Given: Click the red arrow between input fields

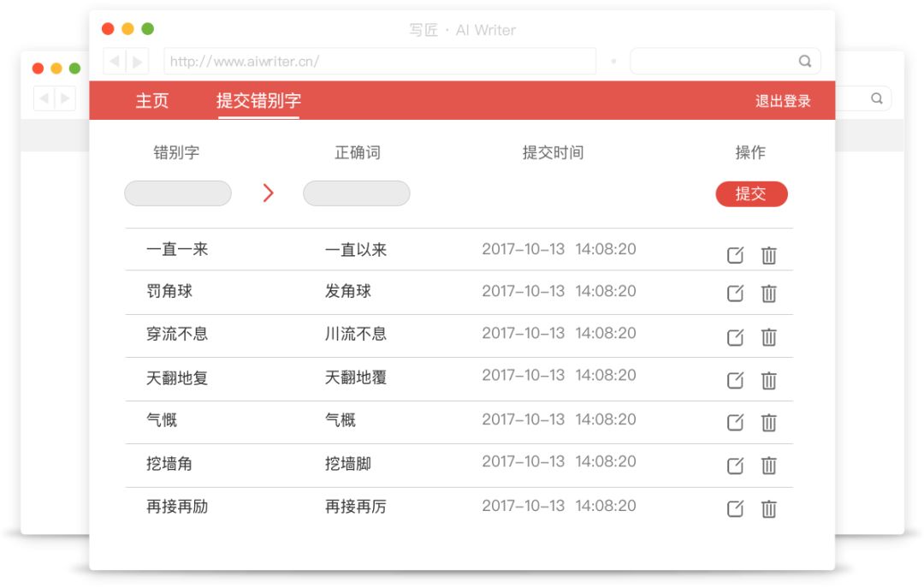Looking at the screenshot, I should point(268,193).
